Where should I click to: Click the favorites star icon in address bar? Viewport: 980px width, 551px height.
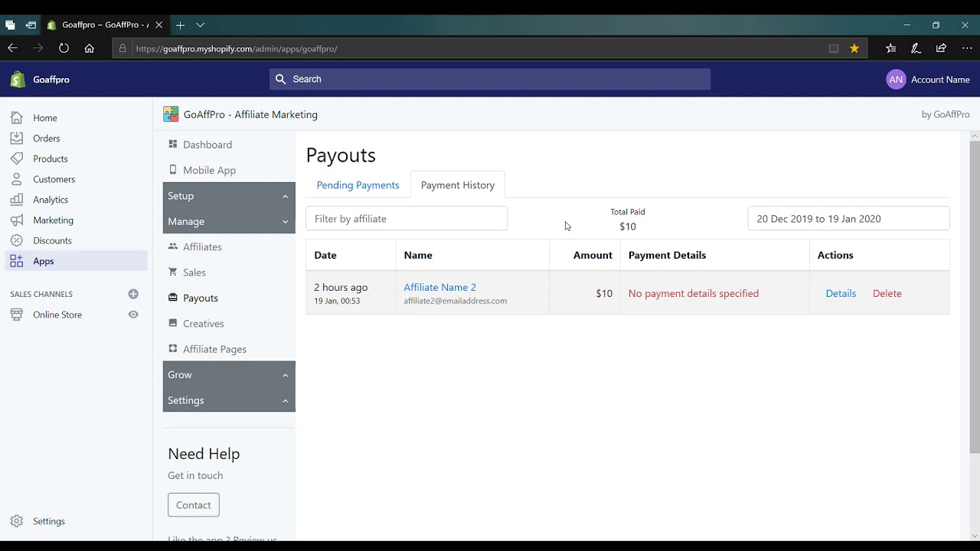(x=854, y=48)
